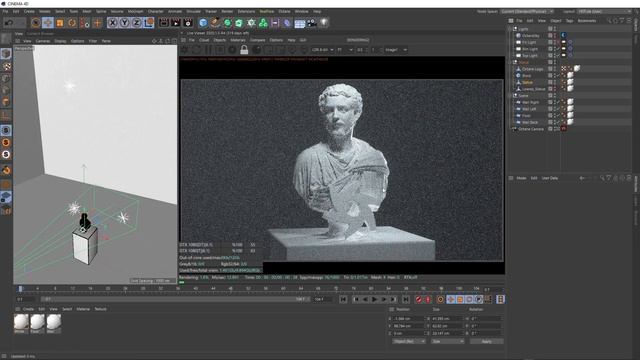
Task: Open the Size mode dropdown in Coordinates
Action: (447, 341)
